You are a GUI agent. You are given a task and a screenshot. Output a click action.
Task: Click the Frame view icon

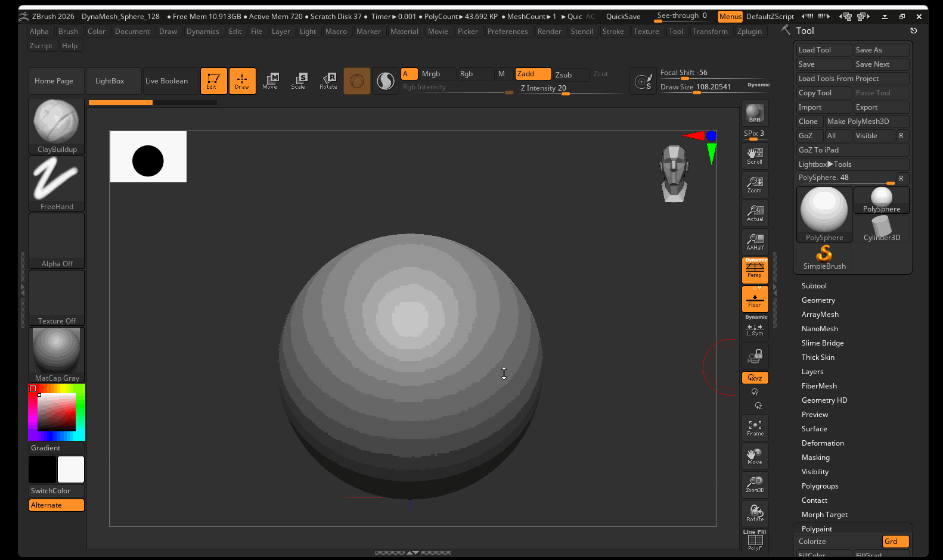pos(755,428)
